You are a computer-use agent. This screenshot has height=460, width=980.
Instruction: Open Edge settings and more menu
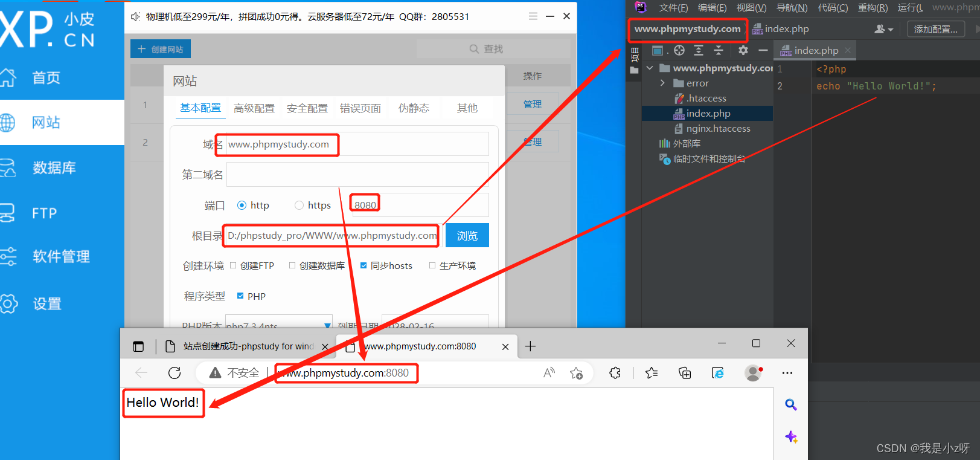(x=787, y=373)
